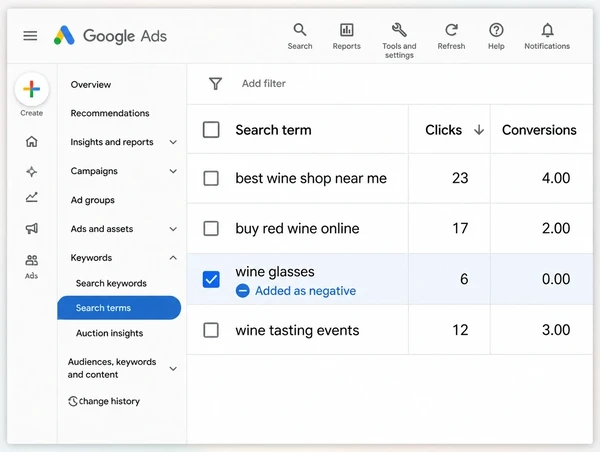Expand Insights and reports chevron
The width and height of the screenshot is (600, 452).
173,142
